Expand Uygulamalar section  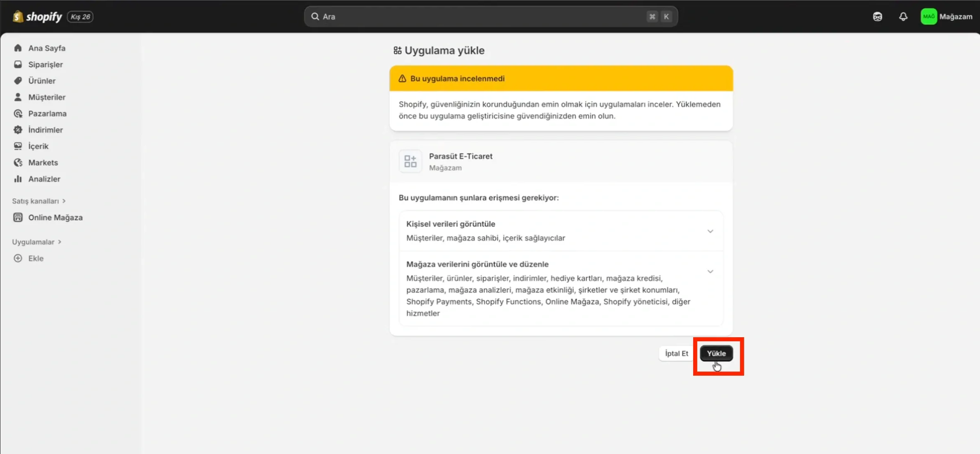click(36, 242)
